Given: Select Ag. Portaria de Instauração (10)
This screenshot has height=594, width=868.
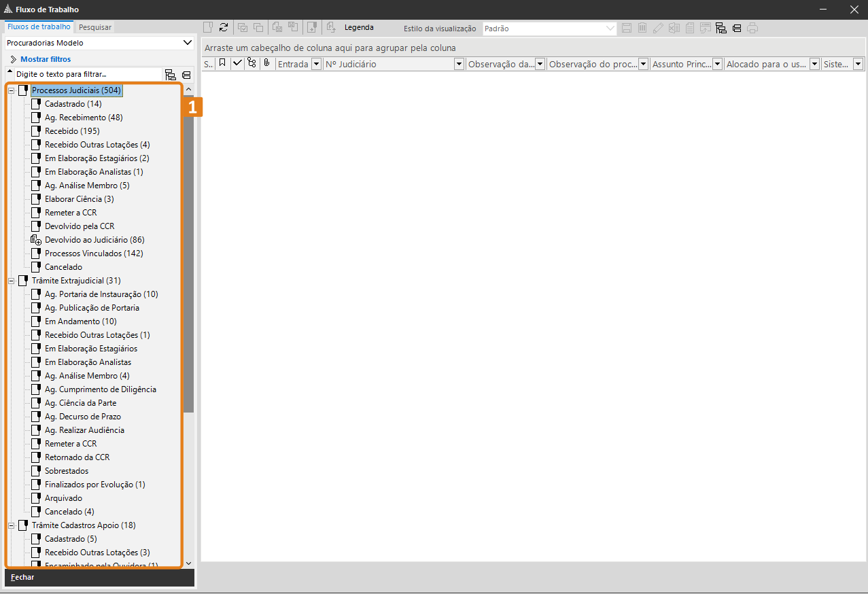Looking at the screenshot, I should click(x=101, y=294).
